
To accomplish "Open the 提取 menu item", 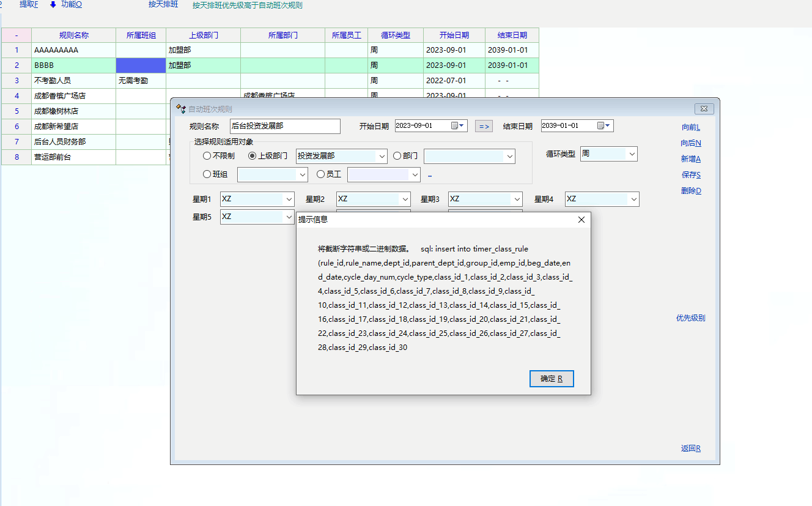I will coord(28,5).
